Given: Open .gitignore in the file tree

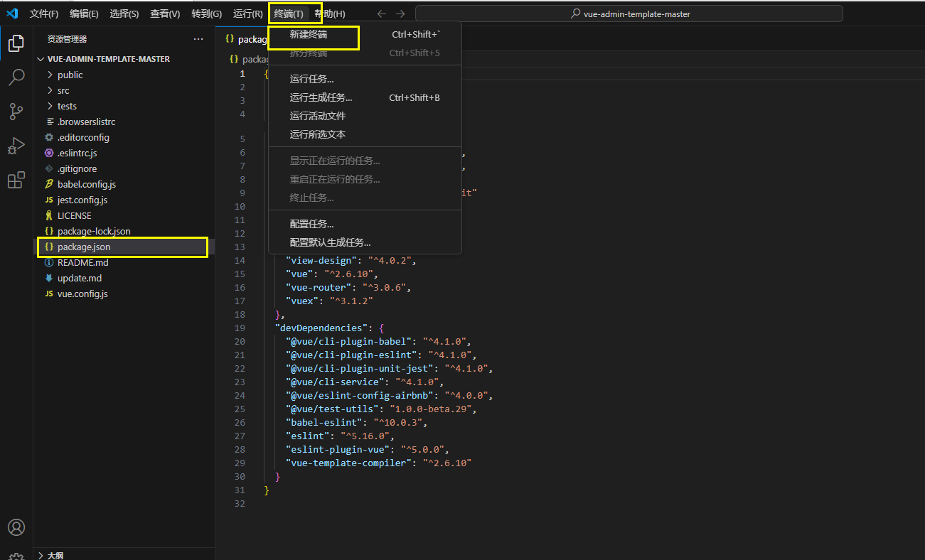Looking at the screenshot, I should coord(124,168).
